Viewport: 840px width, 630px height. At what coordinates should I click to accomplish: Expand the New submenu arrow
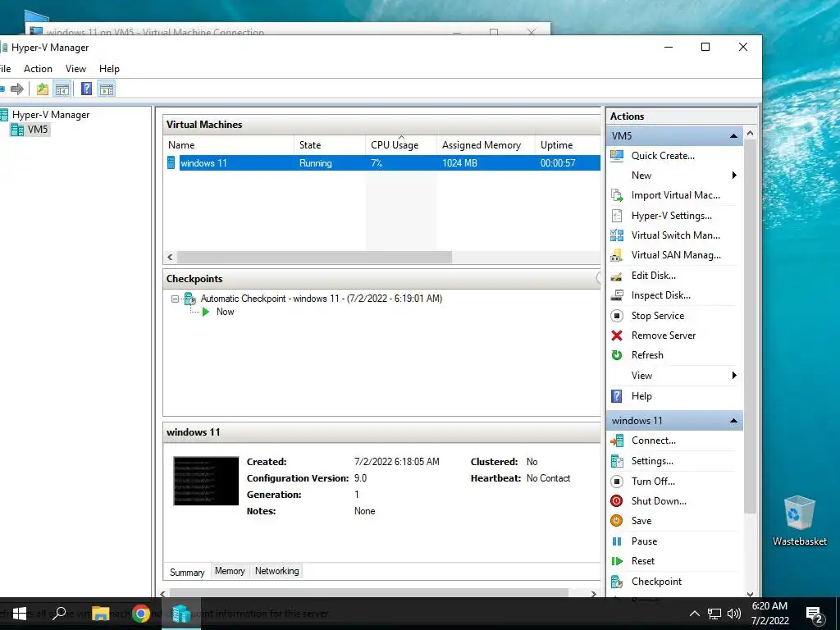click(x=734, y=176)
